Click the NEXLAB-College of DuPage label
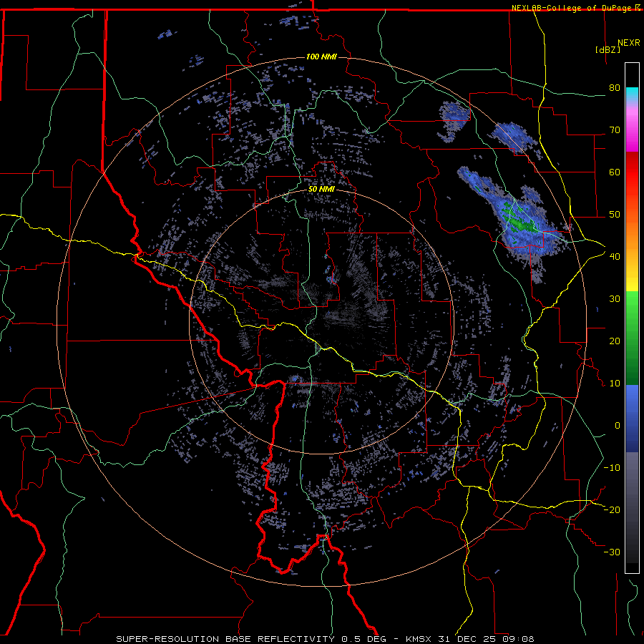The height and width of the screenshot is (644, 644). 572,8
